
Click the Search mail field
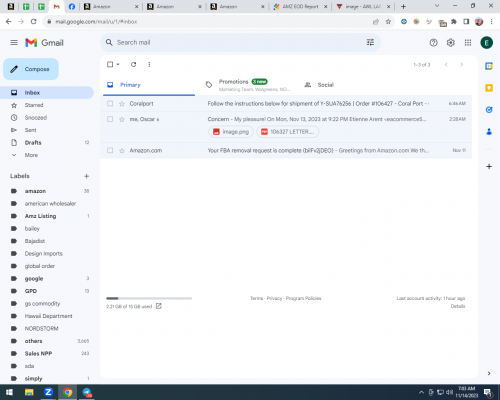(240, 42)
